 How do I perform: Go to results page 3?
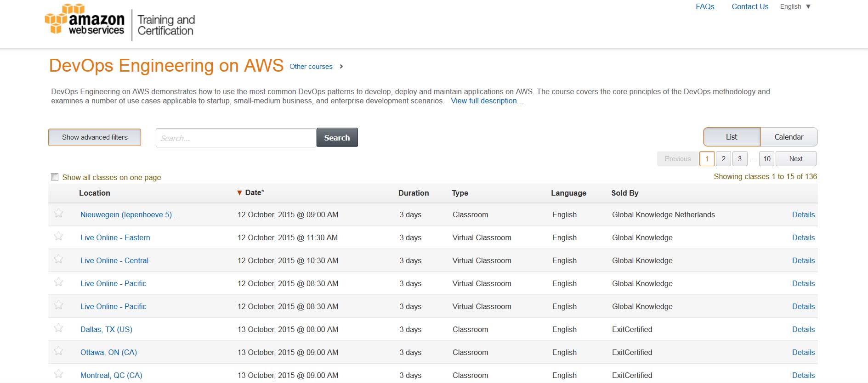[740, 159]
